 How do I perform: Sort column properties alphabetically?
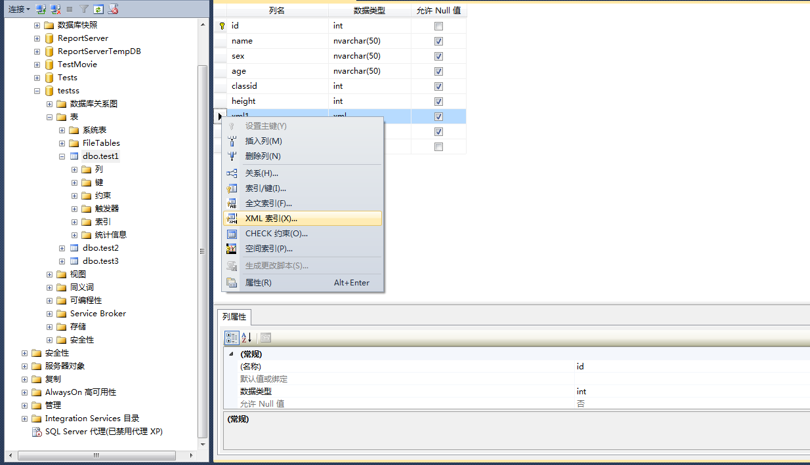(246, 337)
